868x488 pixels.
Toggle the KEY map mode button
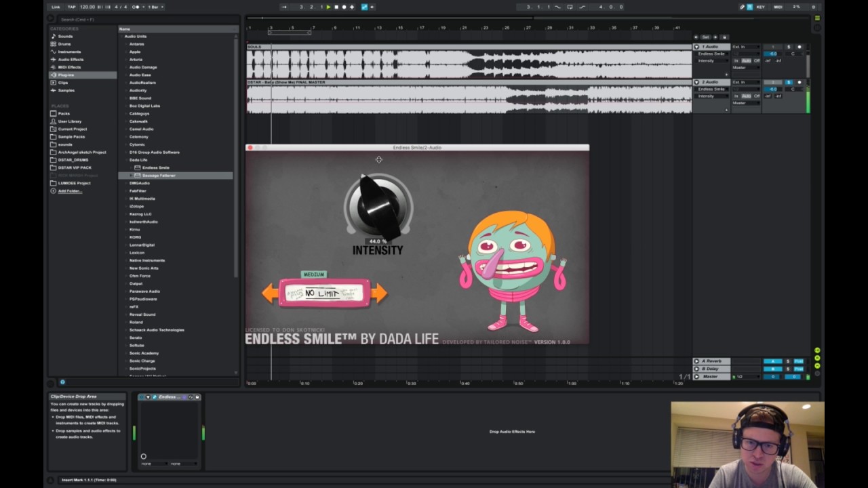coord(760,7)
